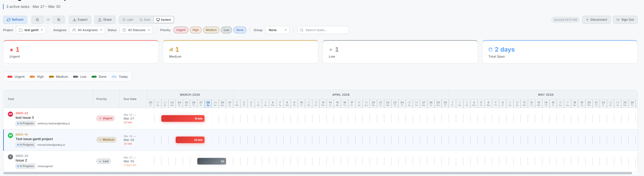Open the SEED-22 issue link
This screenshot has height=176, width=644.
[x=22, y=113]
